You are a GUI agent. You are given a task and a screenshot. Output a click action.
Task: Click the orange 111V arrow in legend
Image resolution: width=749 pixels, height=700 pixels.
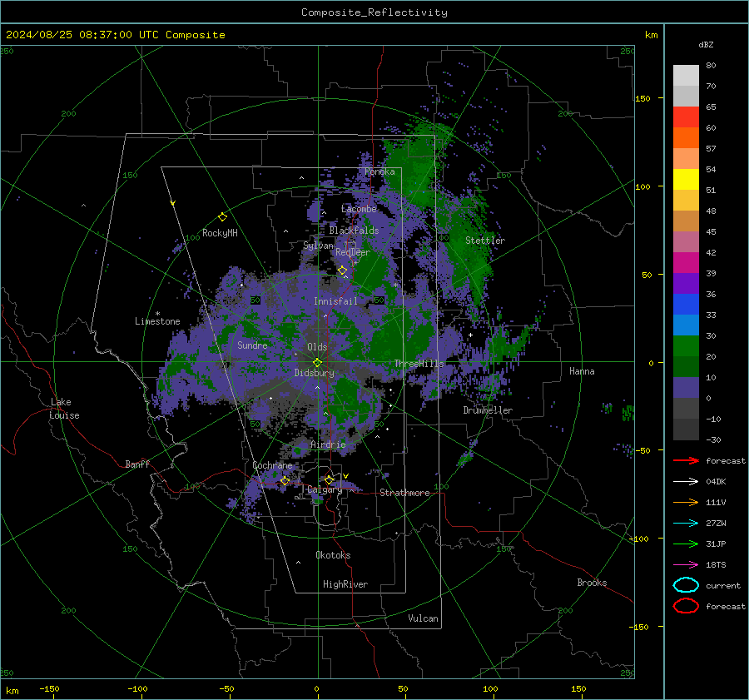[x=686, y=502]
